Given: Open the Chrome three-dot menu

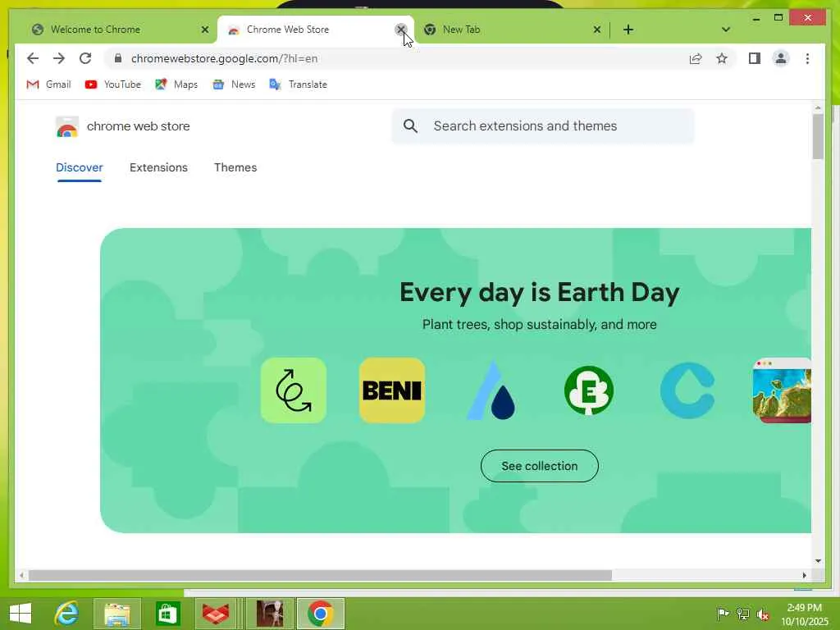Looking at the screenshot, I should click(807, 58).
